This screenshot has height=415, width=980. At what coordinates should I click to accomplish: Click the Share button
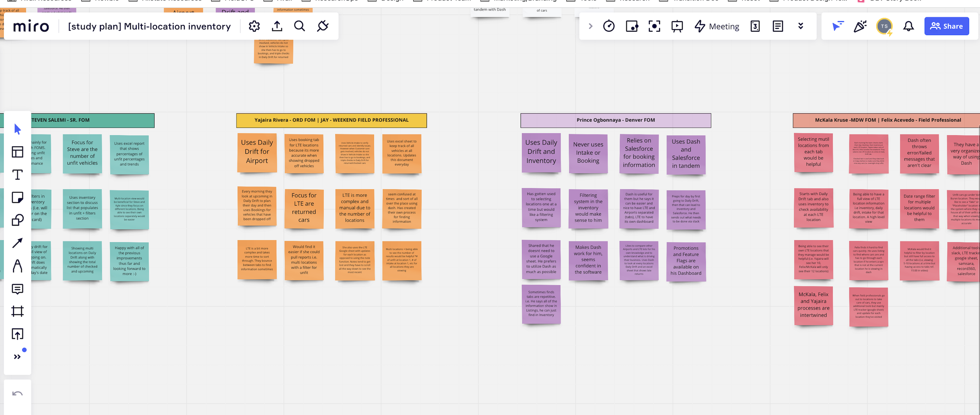click(x=947, y=26)
